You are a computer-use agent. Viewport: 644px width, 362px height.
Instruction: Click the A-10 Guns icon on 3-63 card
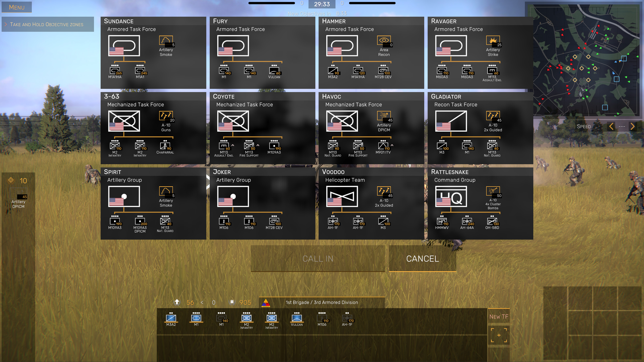coord(166,116)
